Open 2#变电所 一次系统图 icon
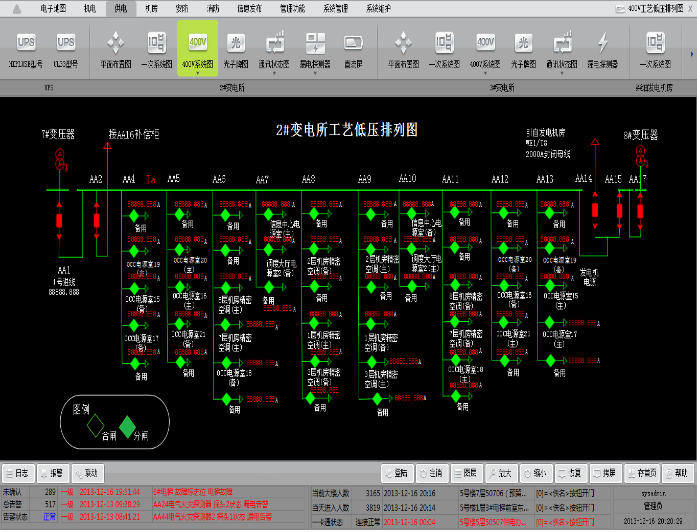Viewport: 697px width, 532px height. [x=157, y=43]
